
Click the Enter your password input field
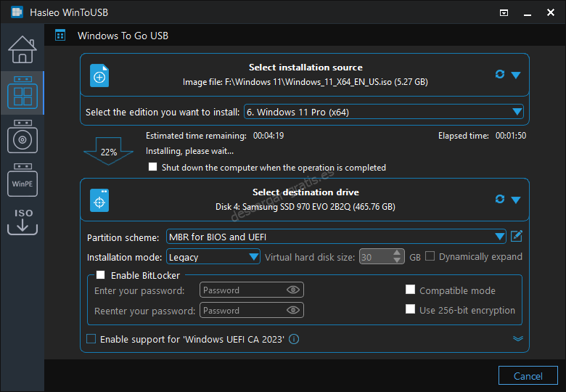click(252, 290)
